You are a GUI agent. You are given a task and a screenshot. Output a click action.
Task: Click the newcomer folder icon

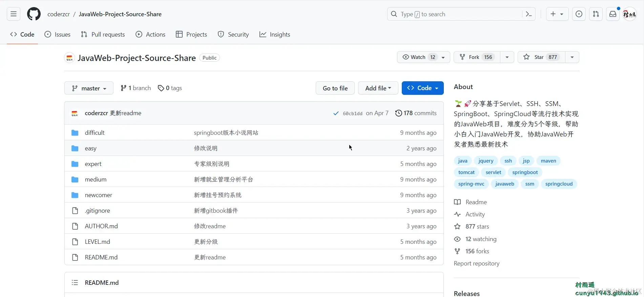click(75, 195)
